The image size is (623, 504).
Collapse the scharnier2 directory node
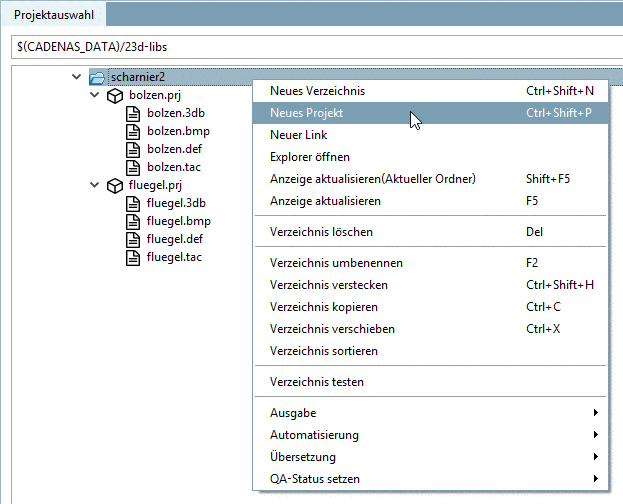pyautogui.click(x=77, y=77)
